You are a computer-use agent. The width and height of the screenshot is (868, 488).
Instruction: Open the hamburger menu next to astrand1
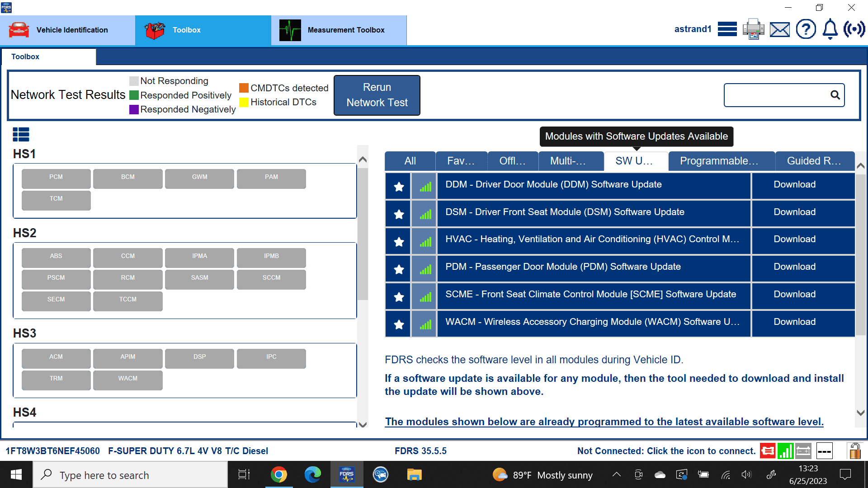[x=727, y=29]
